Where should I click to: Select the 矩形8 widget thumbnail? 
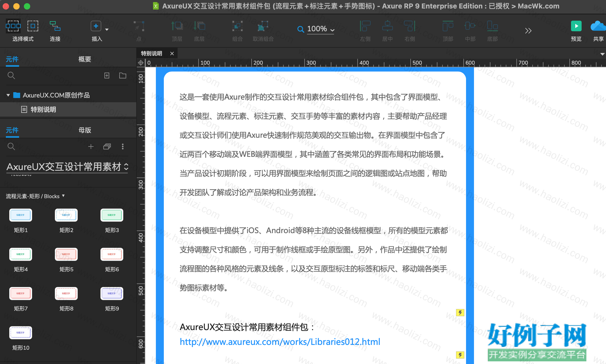66,294
